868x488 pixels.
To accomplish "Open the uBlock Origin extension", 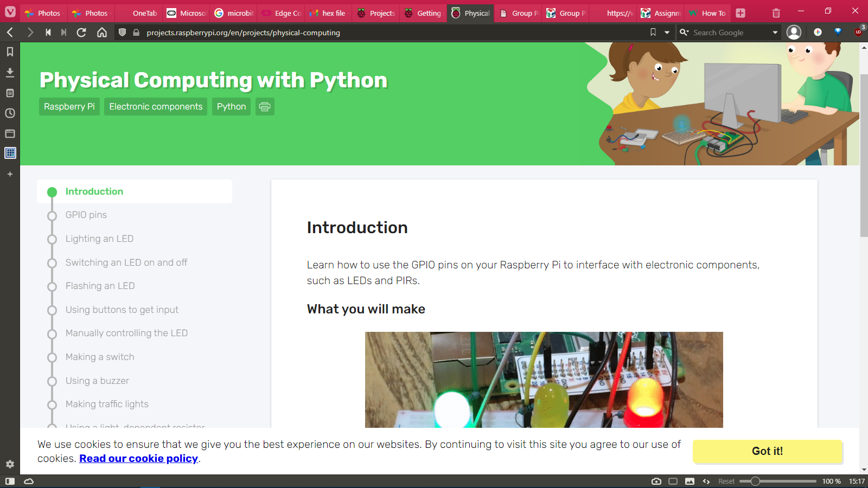I will [x=859, y=32].
